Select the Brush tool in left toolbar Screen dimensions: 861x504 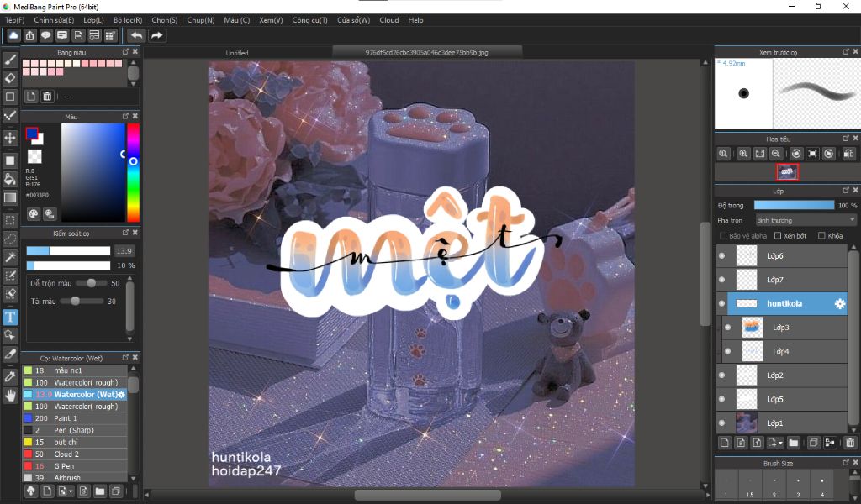point(10,60)
